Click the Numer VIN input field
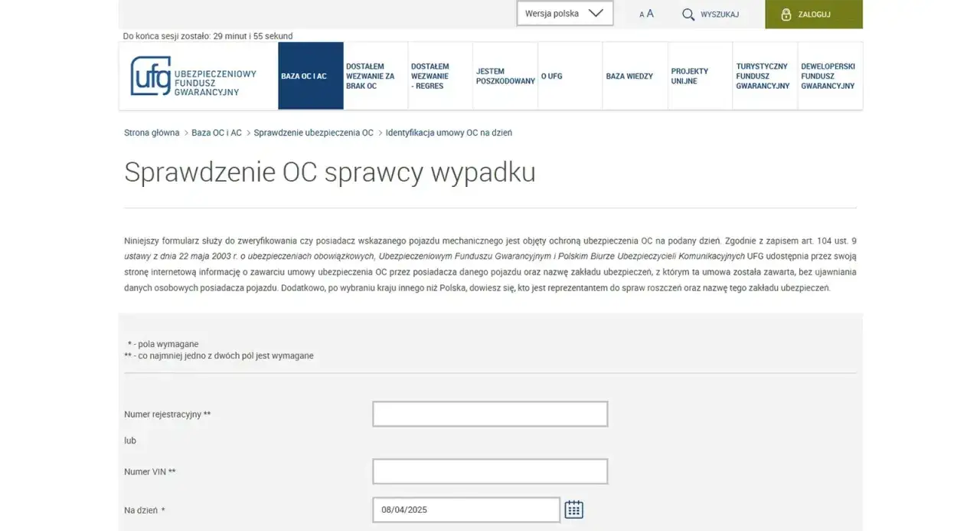Image resolution: width=980 pixels, height=531 pixels. [x=489, y=471]
